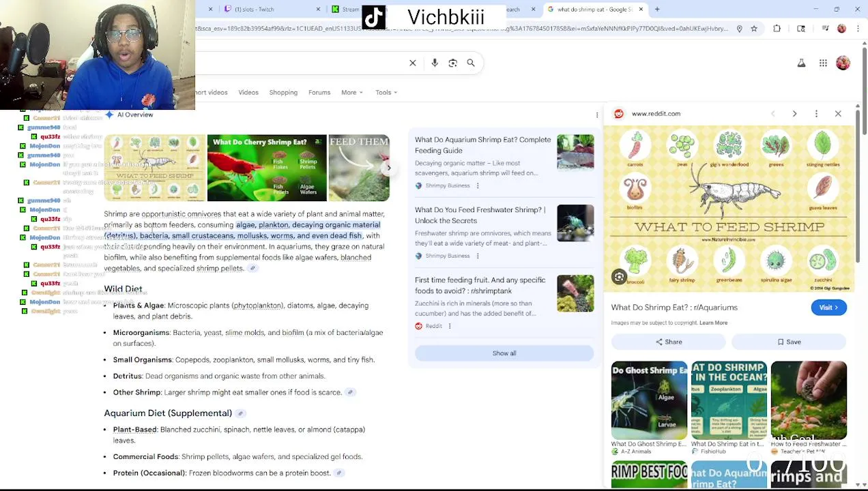Close the slots - Twitch tab
Image resolution: width=868 pixels, height=491 pixels.
[318, 10]
